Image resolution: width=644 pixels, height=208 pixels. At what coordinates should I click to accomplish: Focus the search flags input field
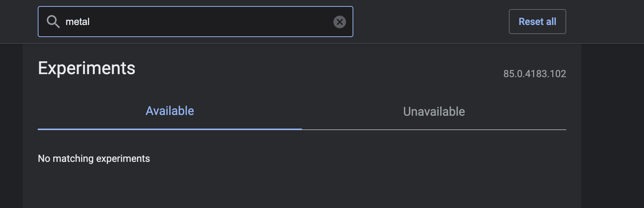click(196, 22)
